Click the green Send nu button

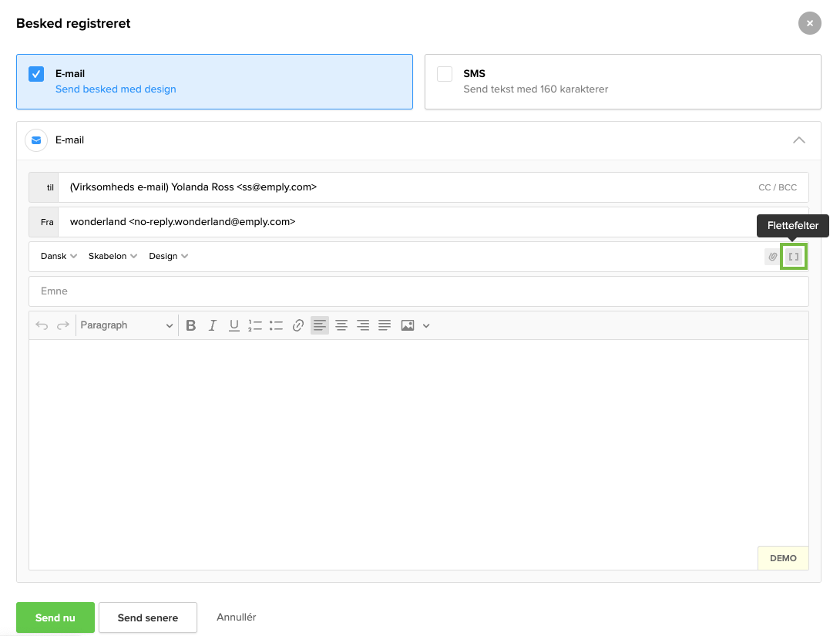coord(55,617)
